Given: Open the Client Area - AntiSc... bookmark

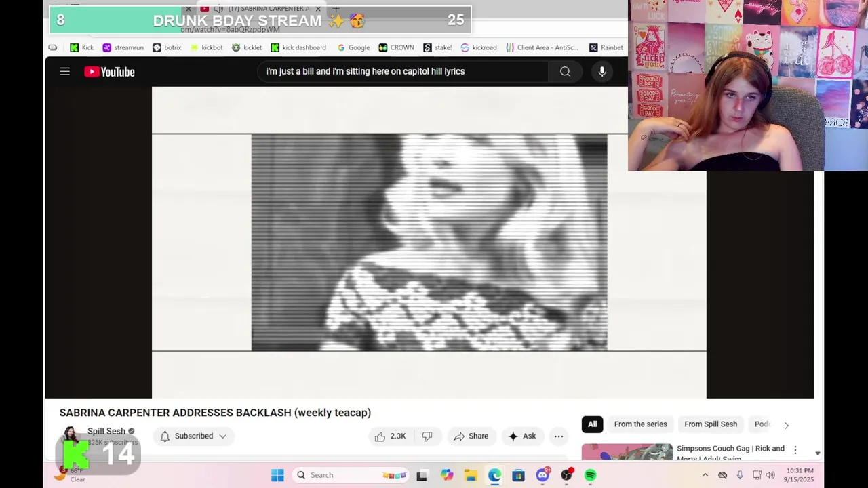Looking at the screenshot, I should tap(542, 47).
